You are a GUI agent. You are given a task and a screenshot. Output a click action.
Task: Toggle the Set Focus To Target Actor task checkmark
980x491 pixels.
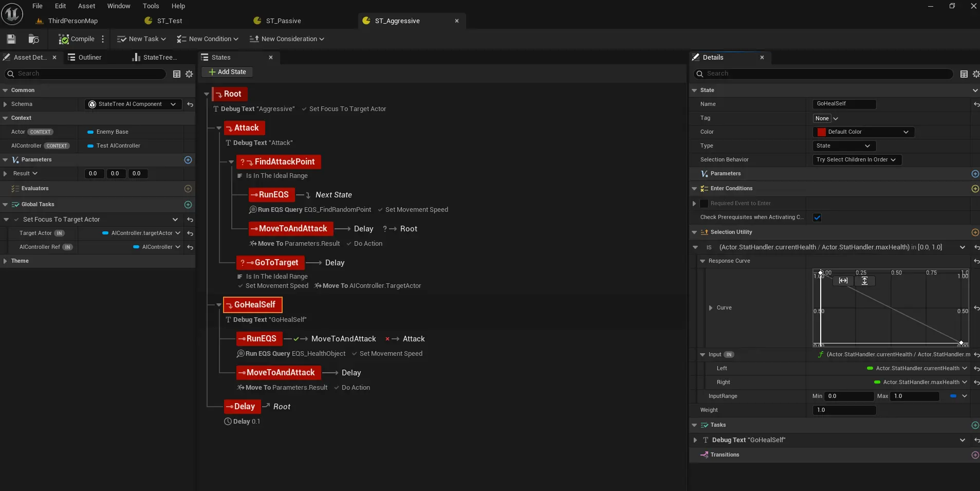coord(16,220)
